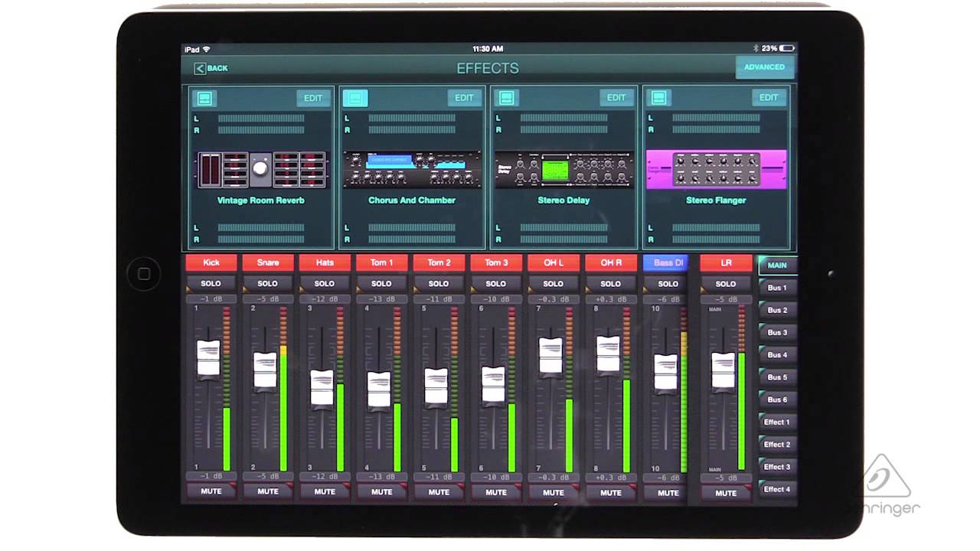Click the BACK button
The height and width of the screenshot is (551, 980).
(x=210, y=68)
